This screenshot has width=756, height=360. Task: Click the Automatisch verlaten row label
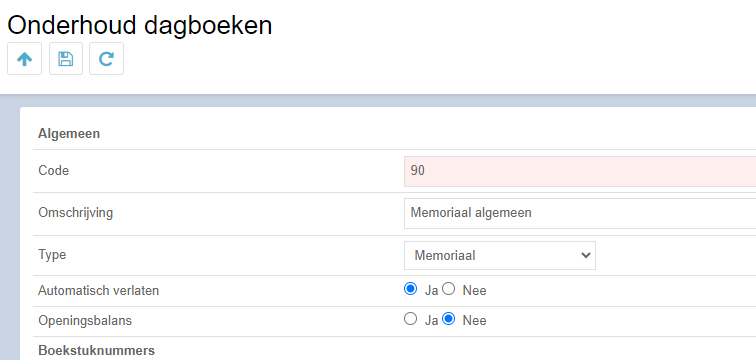pos(98,291)
